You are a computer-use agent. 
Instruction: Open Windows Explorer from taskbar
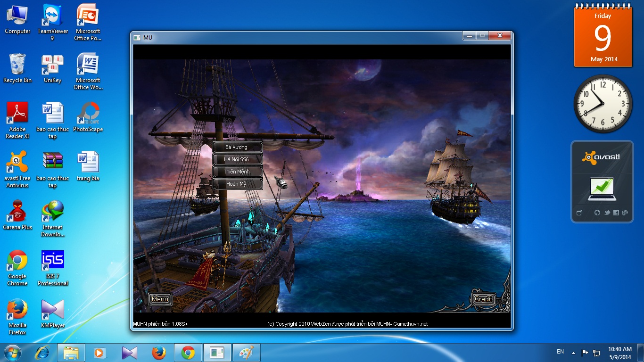71,353
